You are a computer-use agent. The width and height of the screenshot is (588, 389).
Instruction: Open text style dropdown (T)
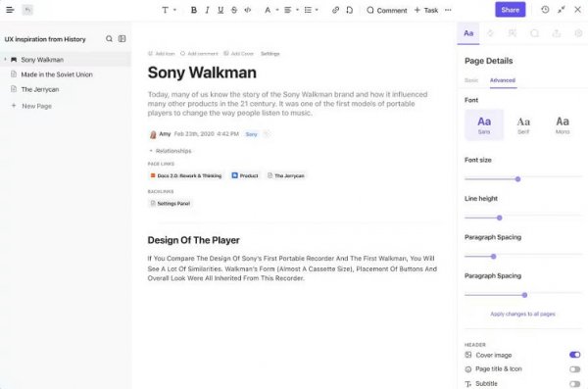click(x=169, y=10)
